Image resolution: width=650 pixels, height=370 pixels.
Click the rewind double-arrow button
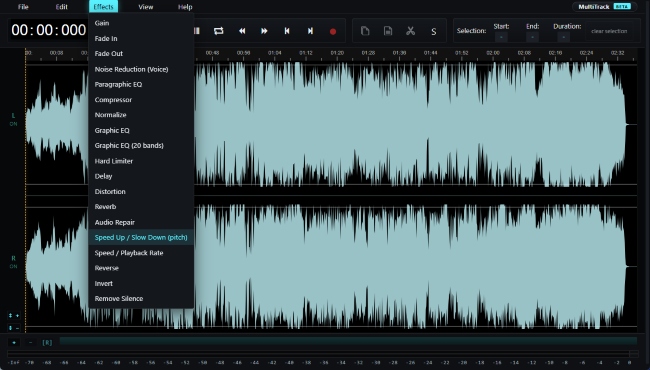(x=242, y=31)
